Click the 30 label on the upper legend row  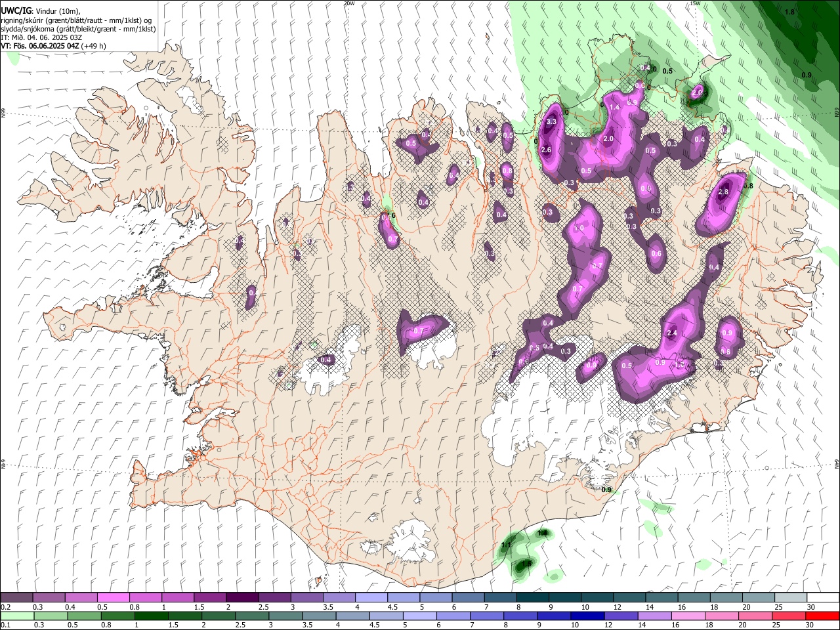pos(810,607)
